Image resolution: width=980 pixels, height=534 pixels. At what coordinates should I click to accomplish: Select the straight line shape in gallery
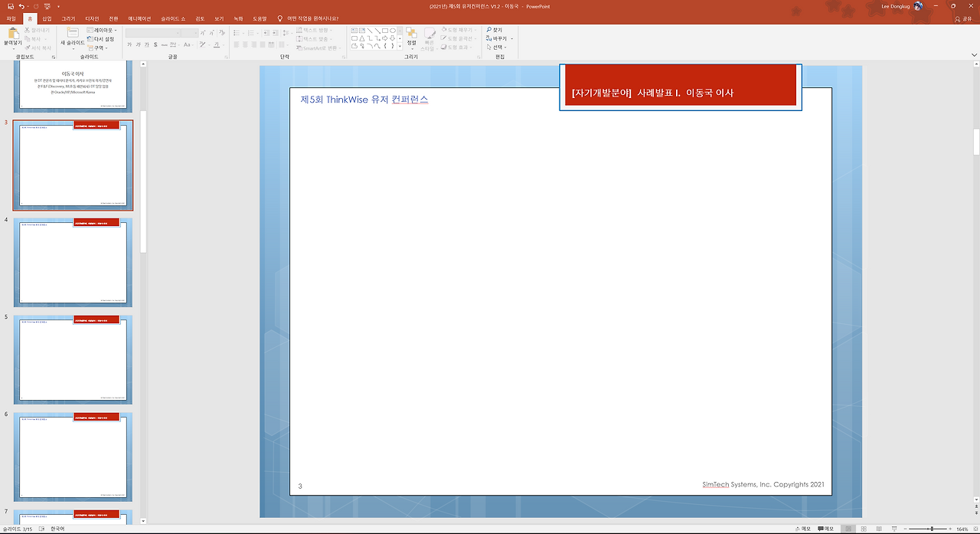point(371,31)
